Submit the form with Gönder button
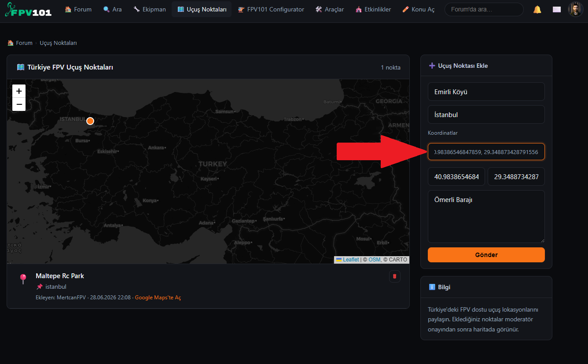The image size is (588, 364). coord(486,255)
